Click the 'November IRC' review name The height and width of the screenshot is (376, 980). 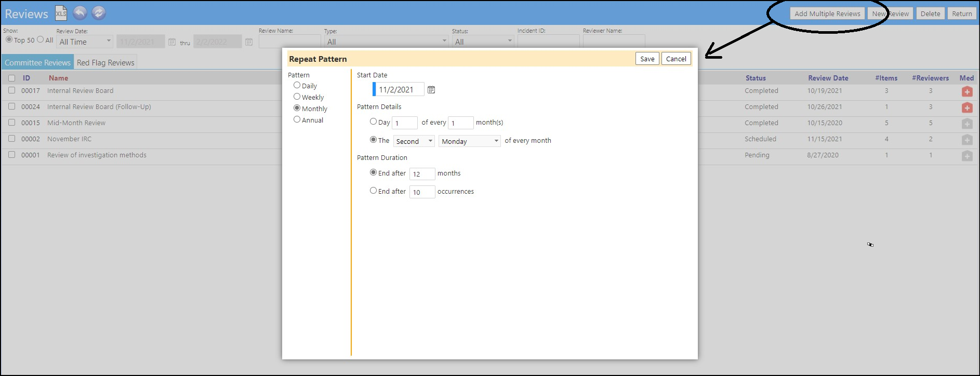pos(69,139)
